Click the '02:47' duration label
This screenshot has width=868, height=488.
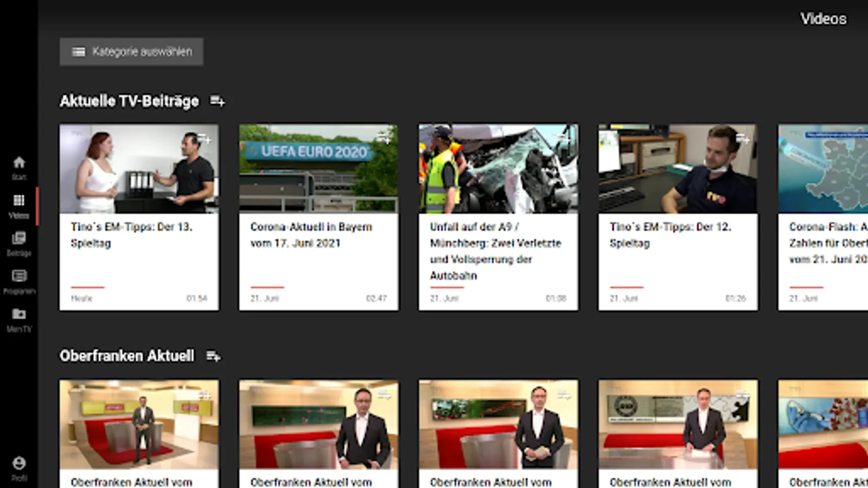[x=376, y=298]
